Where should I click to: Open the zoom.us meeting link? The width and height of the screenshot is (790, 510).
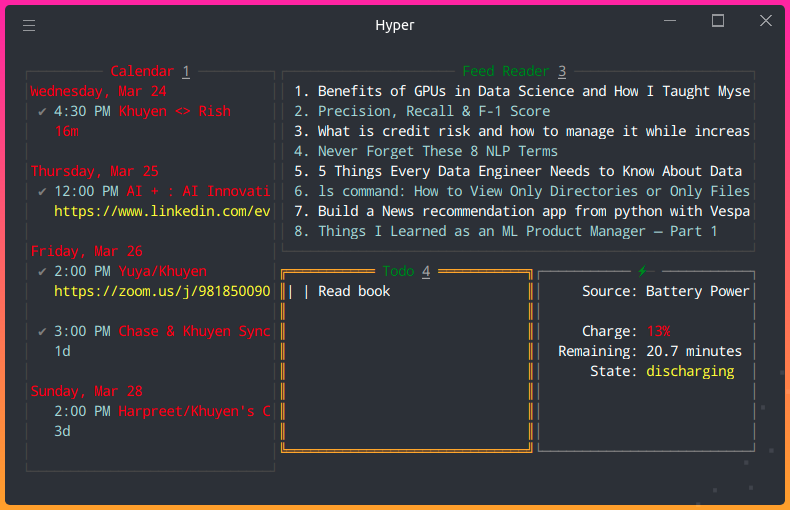162,291
